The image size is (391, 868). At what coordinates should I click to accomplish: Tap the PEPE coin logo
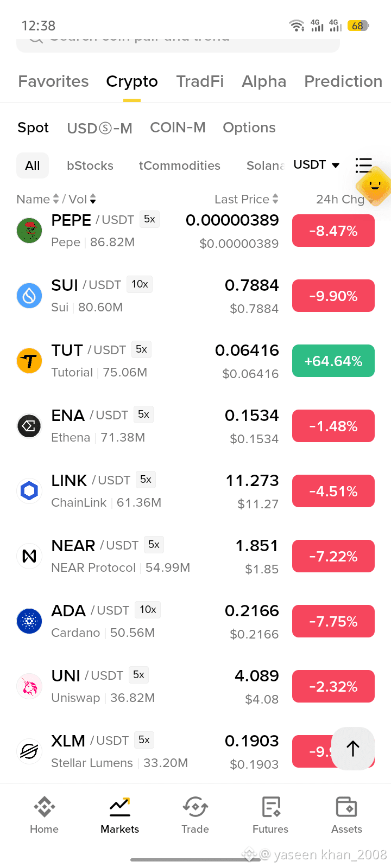coord(29,231)
